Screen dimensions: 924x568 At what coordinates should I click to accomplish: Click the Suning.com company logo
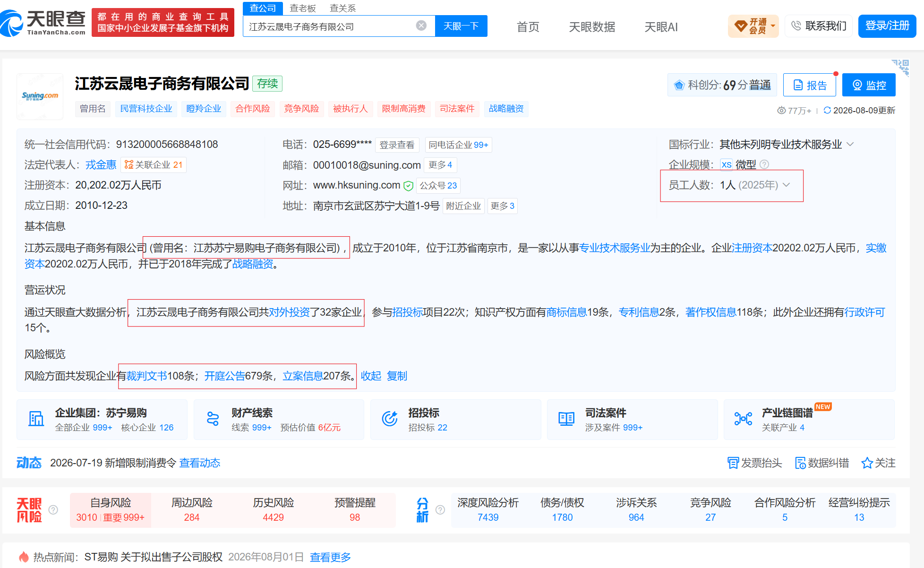pos(40,96)
